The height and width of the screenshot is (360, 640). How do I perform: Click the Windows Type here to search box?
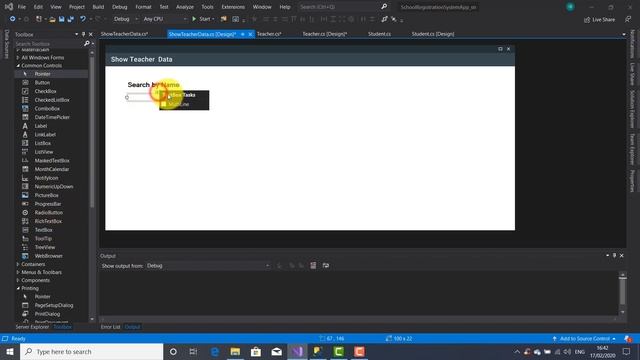coord(91,351)
